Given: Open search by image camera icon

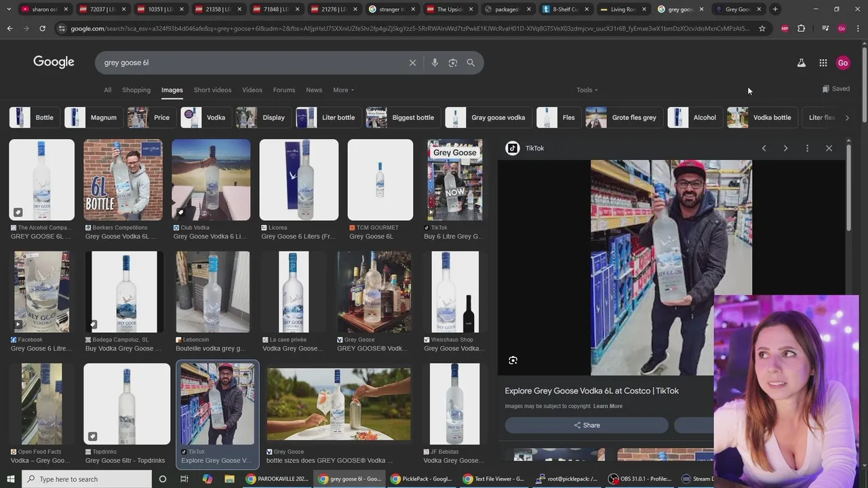Looking at the screenshot, I should point(452,62).
